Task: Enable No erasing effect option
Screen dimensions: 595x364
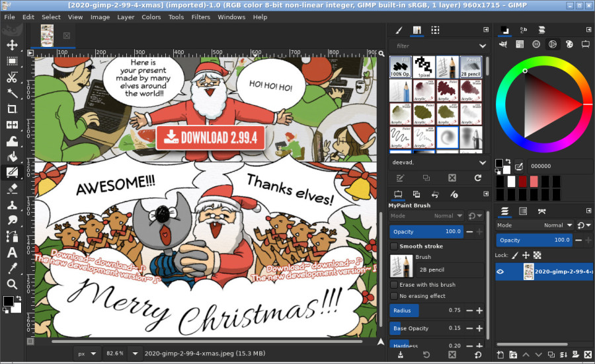Action: tap(394, 296)
